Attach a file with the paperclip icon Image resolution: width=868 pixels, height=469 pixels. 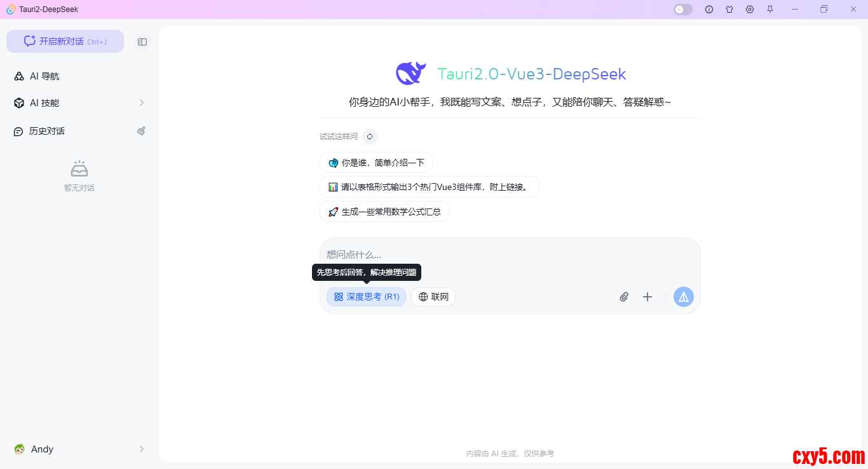pos(624,297)
